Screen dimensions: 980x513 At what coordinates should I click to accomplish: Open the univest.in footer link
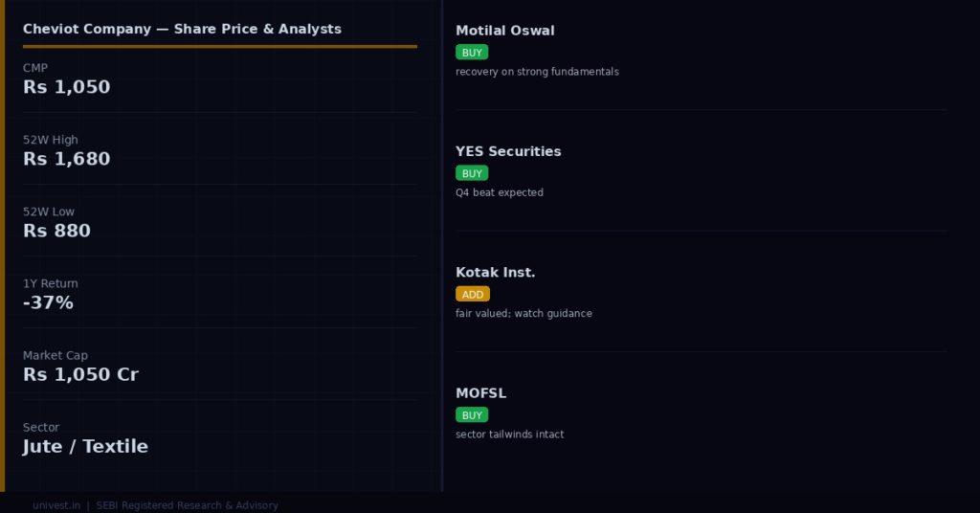(56, 505)
